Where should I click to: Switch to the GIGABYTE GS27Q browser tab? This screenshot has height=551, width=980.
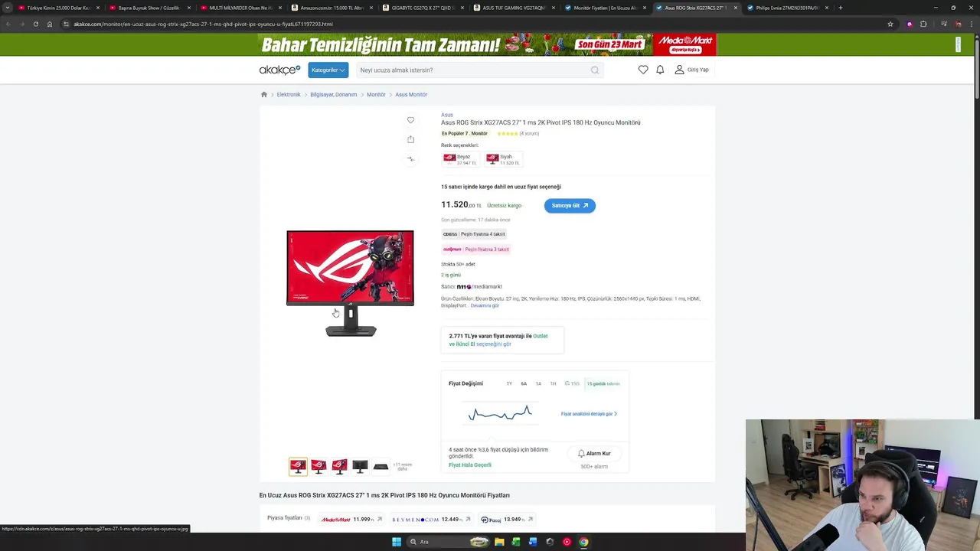coord(423,8)
